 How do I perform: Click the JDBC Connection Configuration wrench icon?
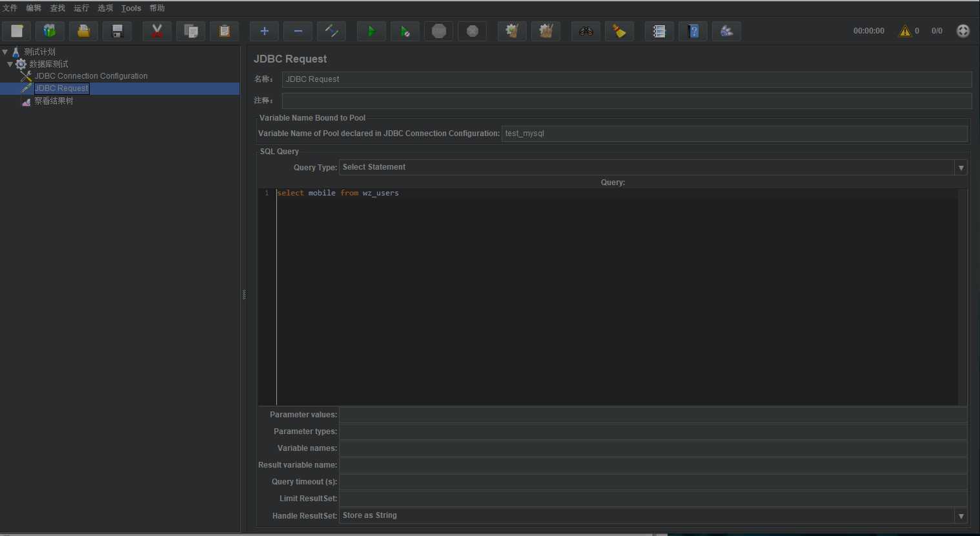click(26, 76)
